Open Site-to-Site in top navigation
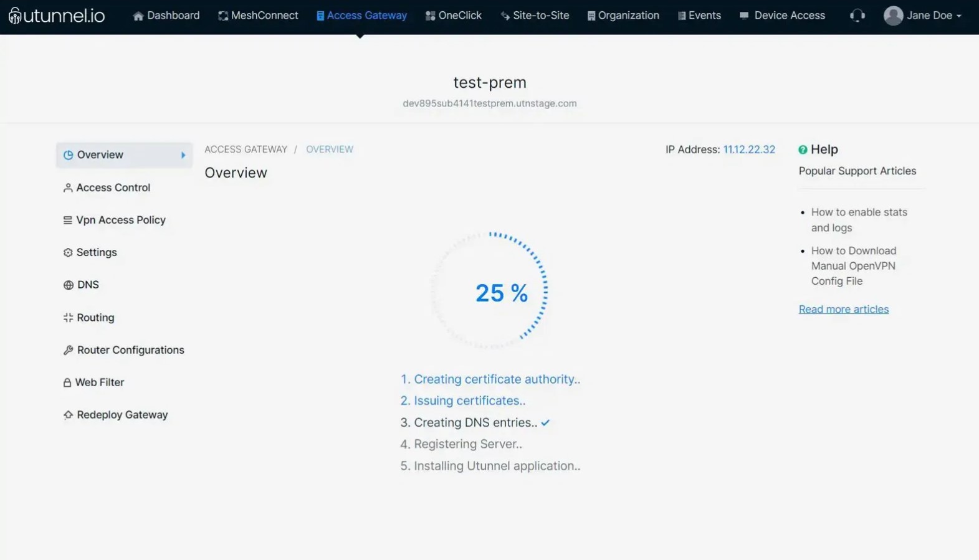This screenshot has height=560, width=979. pos(541,16)
